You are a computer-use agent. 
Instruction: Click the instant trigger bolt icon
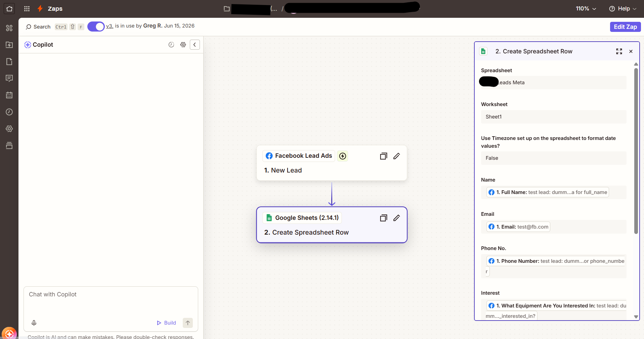pyautogui.click(x=342, y=156)
